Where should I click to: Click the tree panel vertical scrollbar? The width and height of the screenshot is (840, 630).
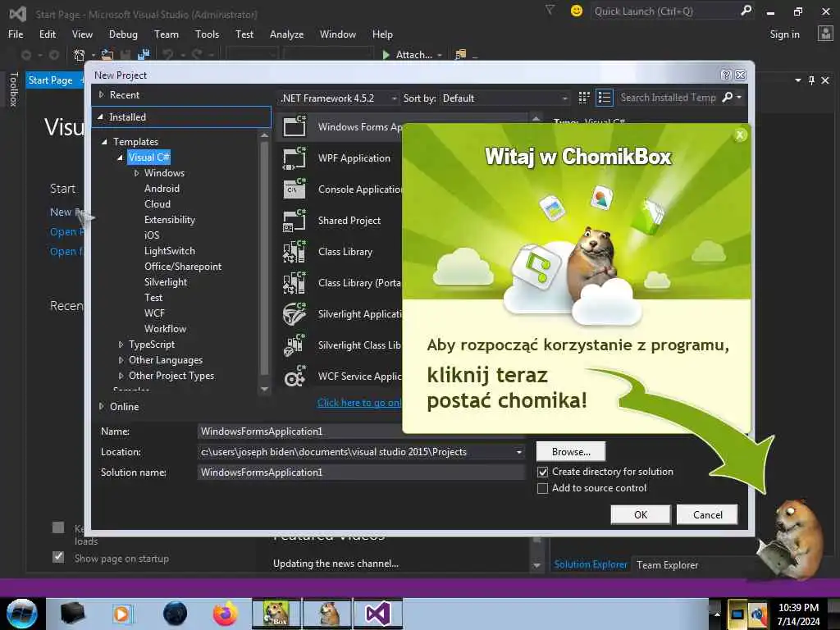click(x=264, y=262)
